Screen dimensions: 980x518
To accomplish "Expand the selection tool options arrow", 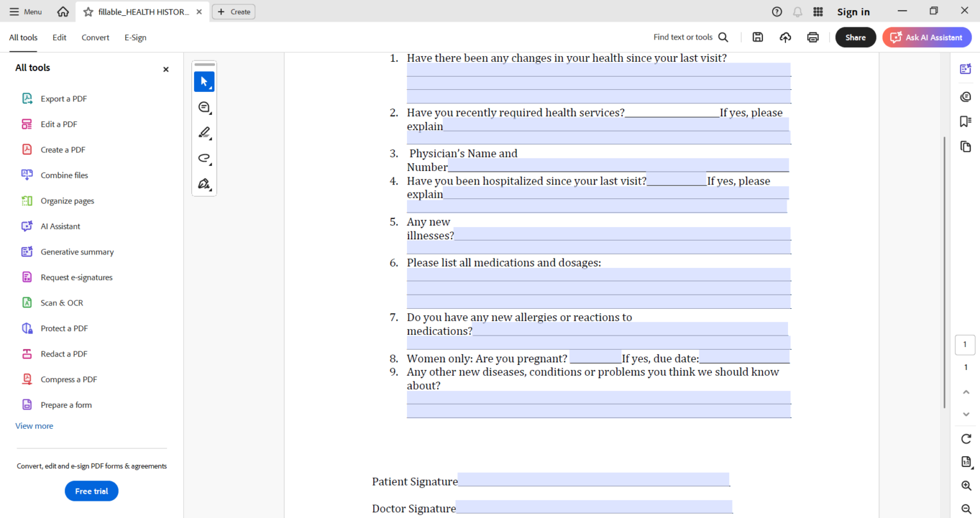I will tap(211, 88).
